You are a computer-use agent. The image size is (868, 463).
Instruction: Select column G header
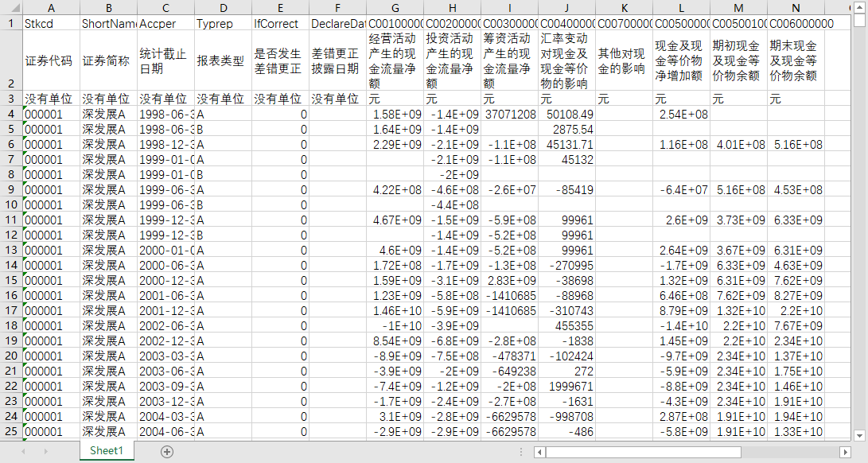pos(395,8)
